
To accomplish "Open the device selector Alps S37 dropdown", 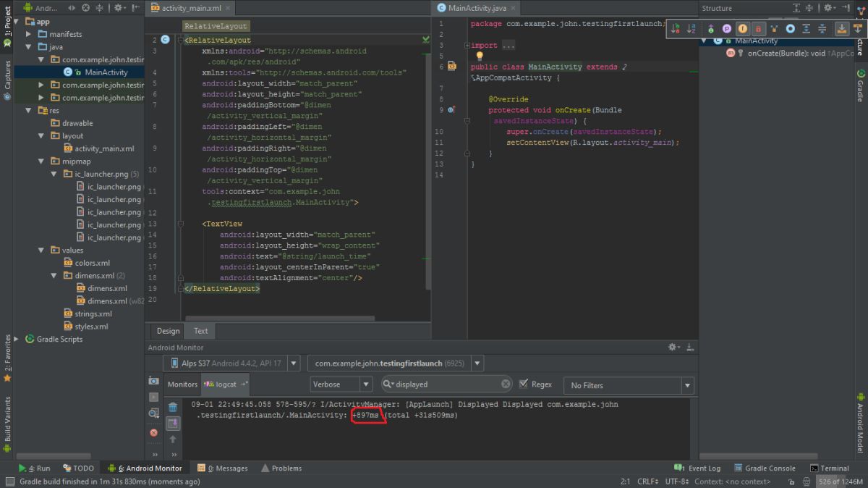I will coord(231,363).
